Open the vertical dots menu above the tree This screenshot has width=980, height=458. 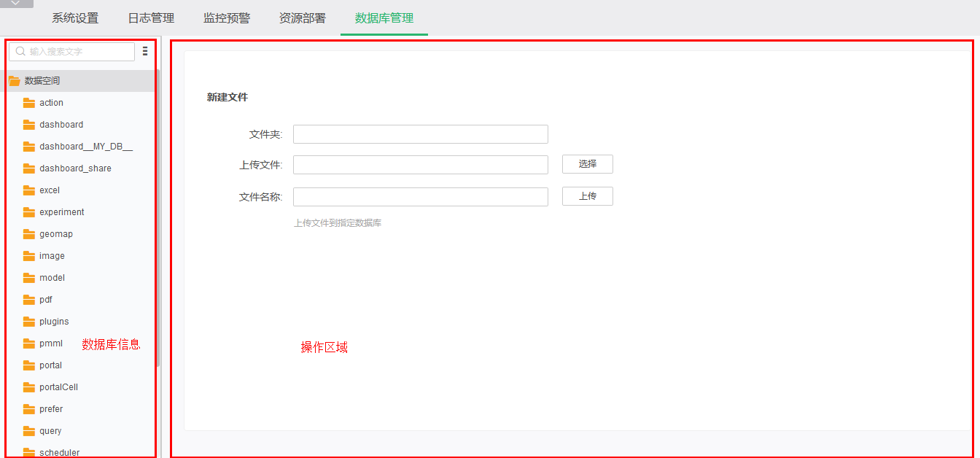[x=144, y=51]
